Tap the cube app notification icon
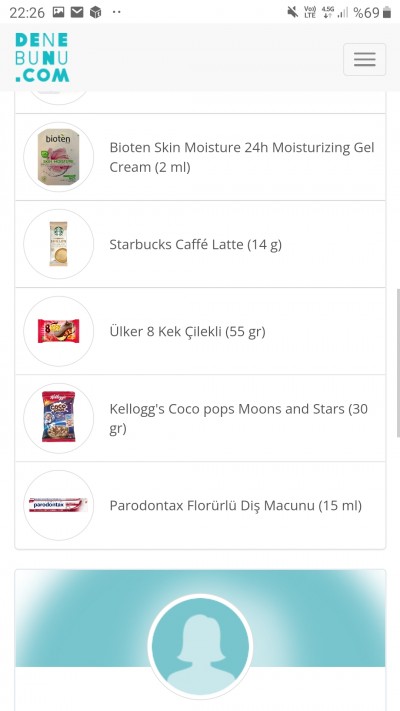Viewport: 400px width, 711px height. (96, 12)
